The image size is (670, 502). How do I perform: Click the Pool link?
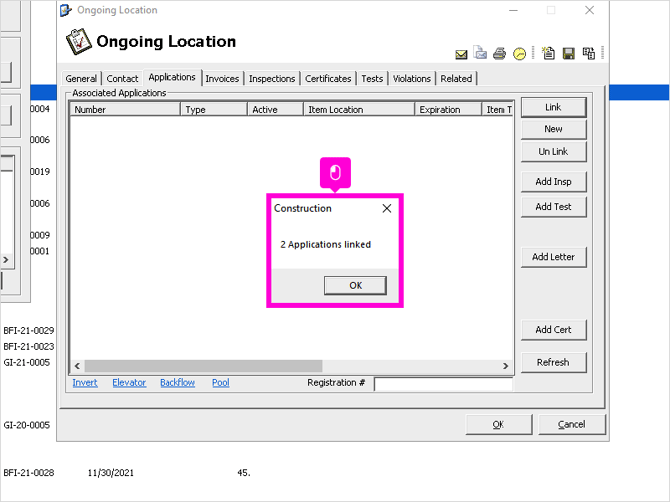220,383
